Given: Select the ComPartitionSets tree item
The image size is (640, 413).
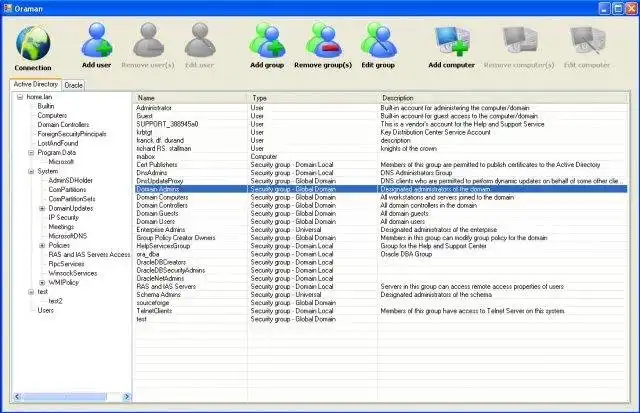Looking at the screenshot, I should click(x=72, y=199).
